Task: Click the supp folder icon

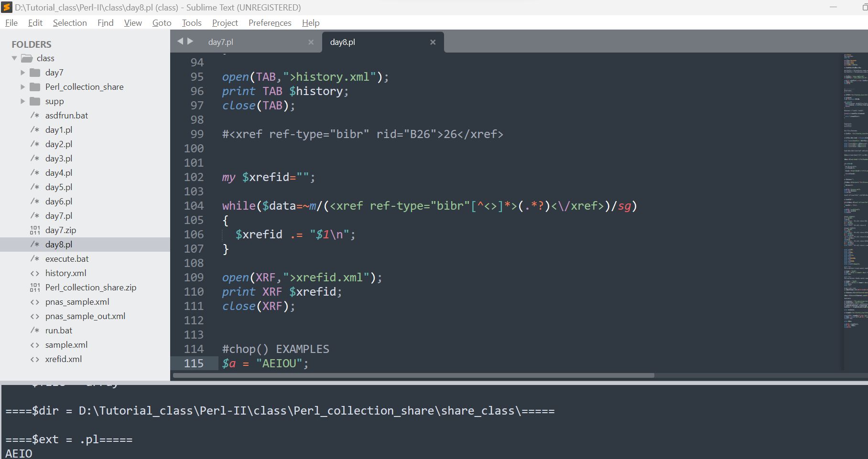Action: 35,101
